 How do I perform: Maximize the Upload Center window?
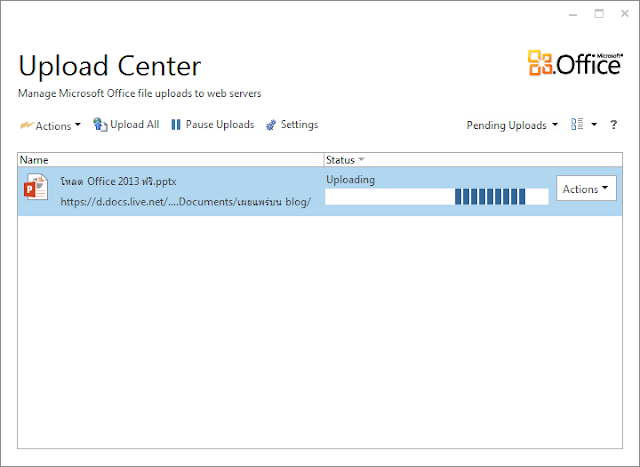tap(599, 14)
